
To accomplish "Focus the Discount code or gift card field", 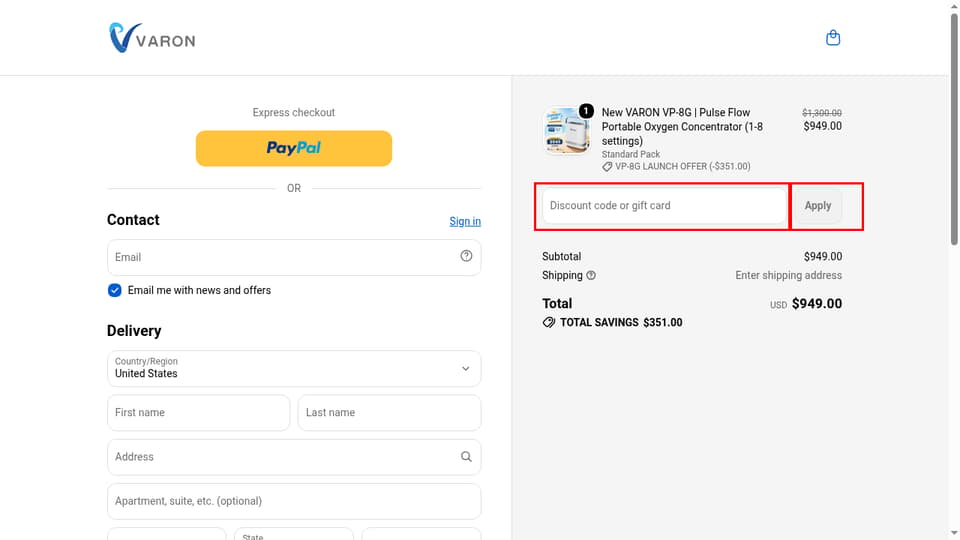I will (664, 206).
